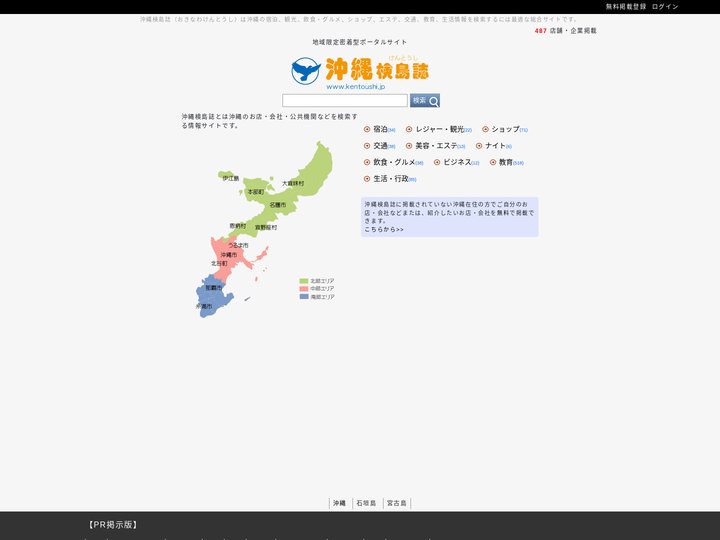Open the レジャー・観光 category
720x540 pixels.
click(x=439, y=129)
